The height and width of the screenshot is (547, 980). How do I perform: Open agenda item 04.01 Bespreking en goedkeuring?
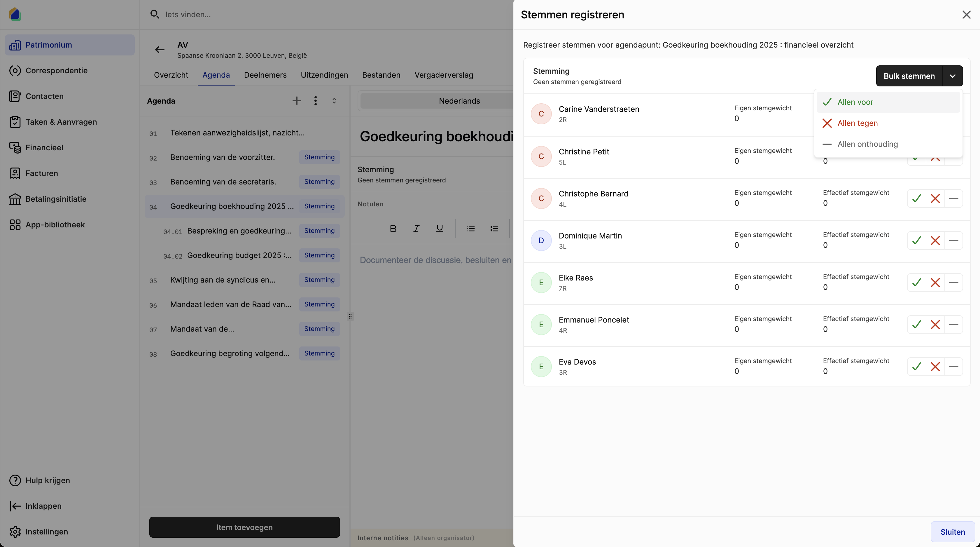(x=244, y=231)
